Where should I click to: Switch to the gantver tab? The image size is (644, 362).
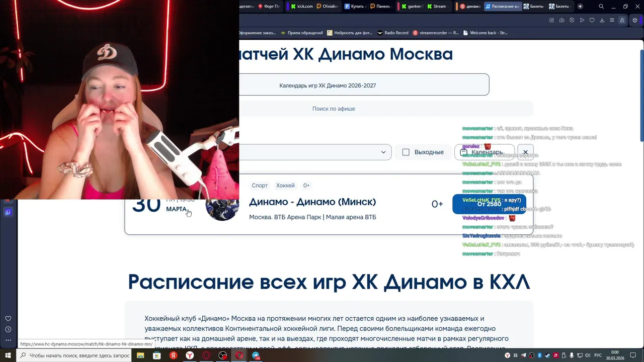point(412,7)
